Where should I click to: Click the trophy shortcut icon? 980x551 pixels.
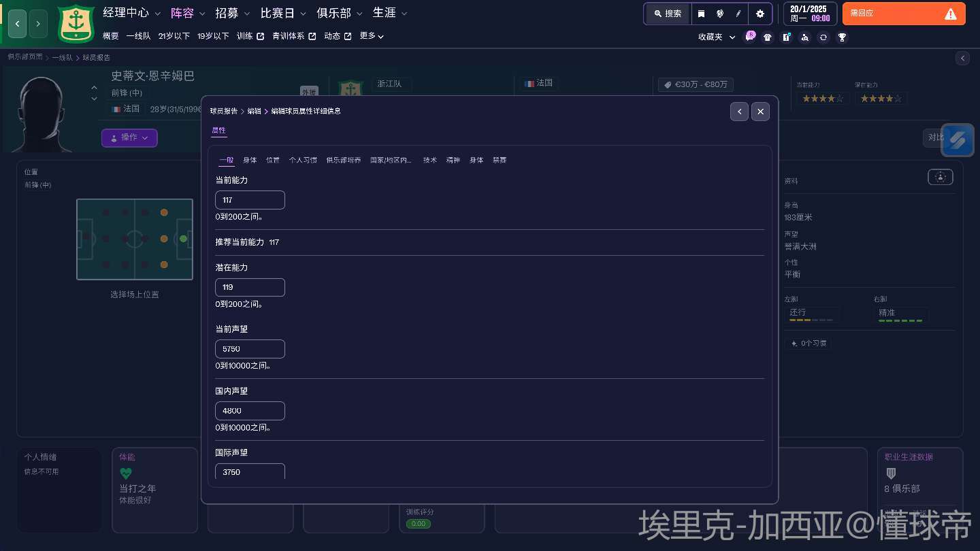(x=842, y=37)
